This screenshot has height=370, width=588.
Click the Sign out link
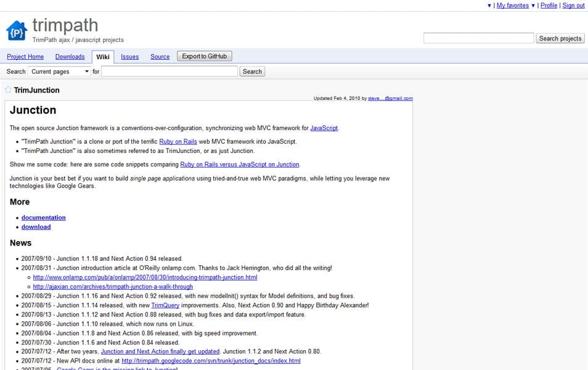573,6
